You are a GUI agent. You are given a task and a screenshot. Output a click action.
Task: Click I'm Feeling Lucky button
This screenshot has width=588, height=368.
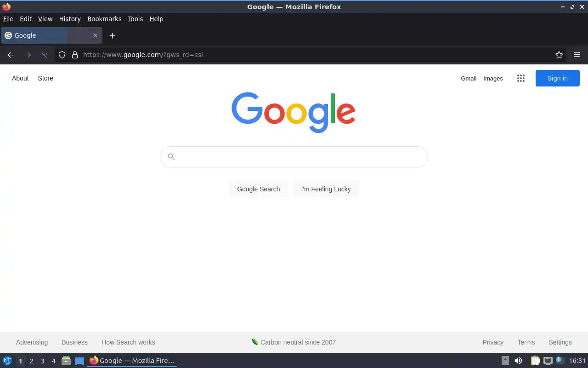tap(326, 189)
